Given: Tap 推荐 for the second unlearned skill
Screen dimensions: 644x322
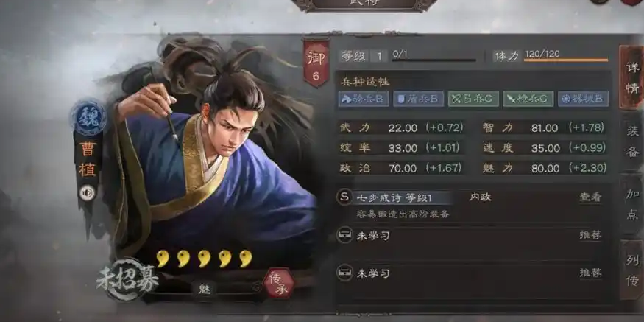Looking at the screenshot, I should [x=590, y=273].
